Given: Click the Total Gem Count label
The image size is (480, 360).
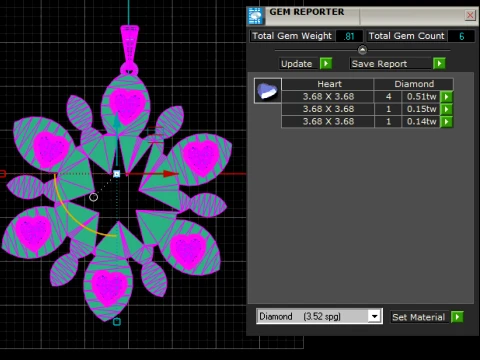Looking at the screenshot, I should click(x=406, y=36).
